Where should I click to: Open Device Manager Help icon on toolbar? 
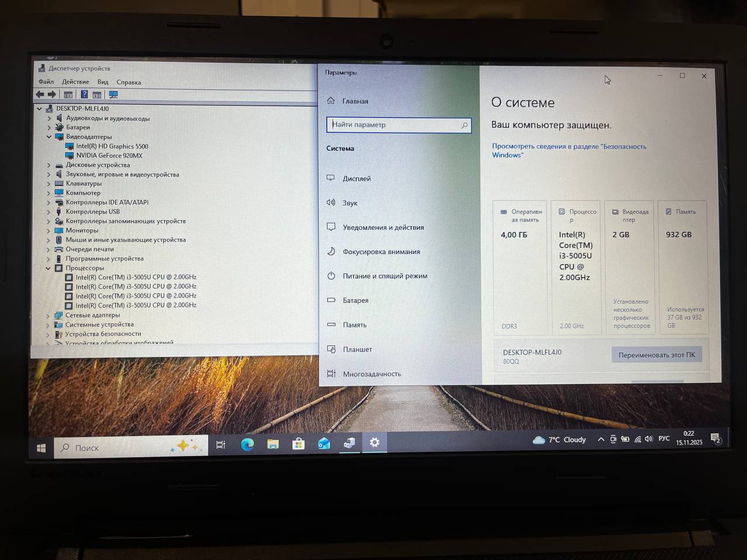coord(85,94)
